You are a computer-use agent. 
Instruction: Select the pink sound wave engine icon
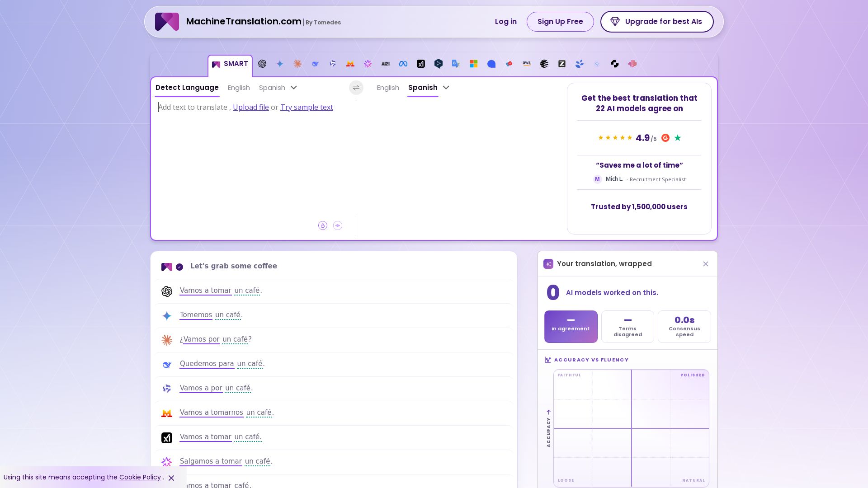pyautogui.click(x=632, y=64)
